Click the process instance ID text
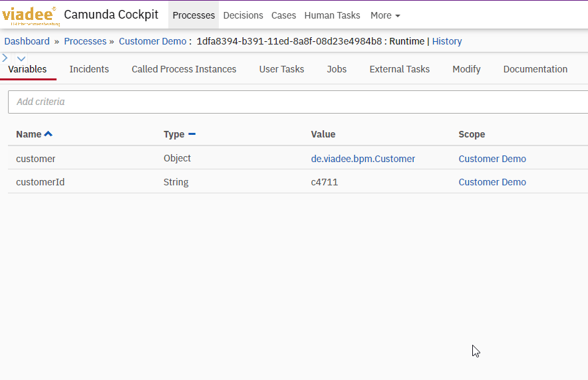 289,41
